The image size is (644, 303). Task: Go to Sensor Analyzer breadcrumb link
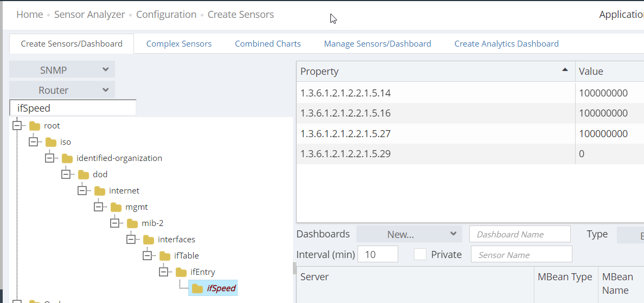[x=90, y=15]
